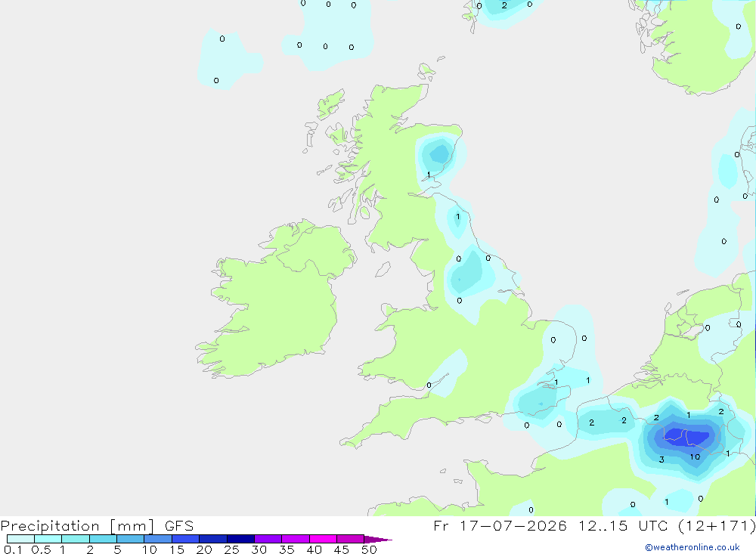The width and height of the screenshot is (756, 554).
Task: Pick the 35–40 mm purple legend swatch
Action: pyautogui.click(x=295, y=539)
